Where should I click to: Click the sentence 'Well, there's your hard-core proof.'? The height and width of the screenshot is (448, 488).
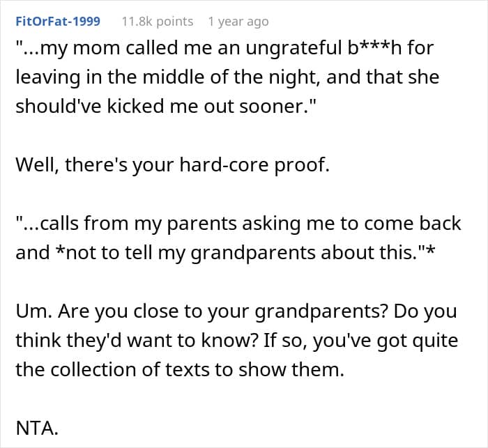[x=172, y=165]
